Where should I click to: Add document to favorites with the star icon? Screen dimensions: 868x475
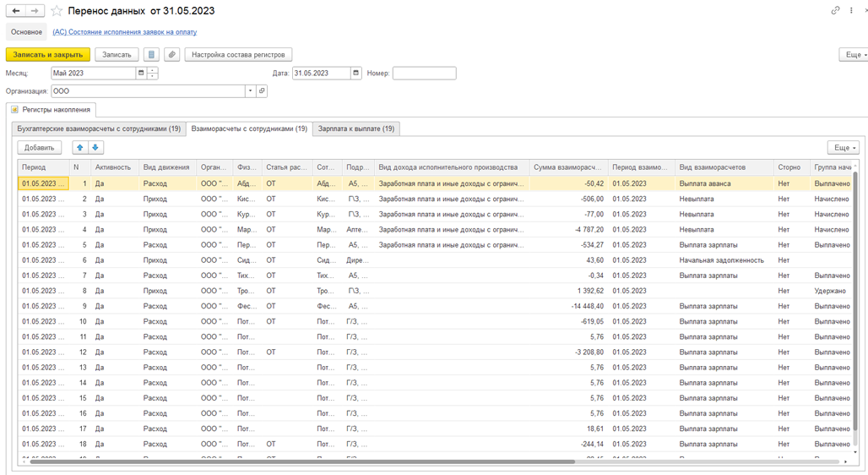57,10
